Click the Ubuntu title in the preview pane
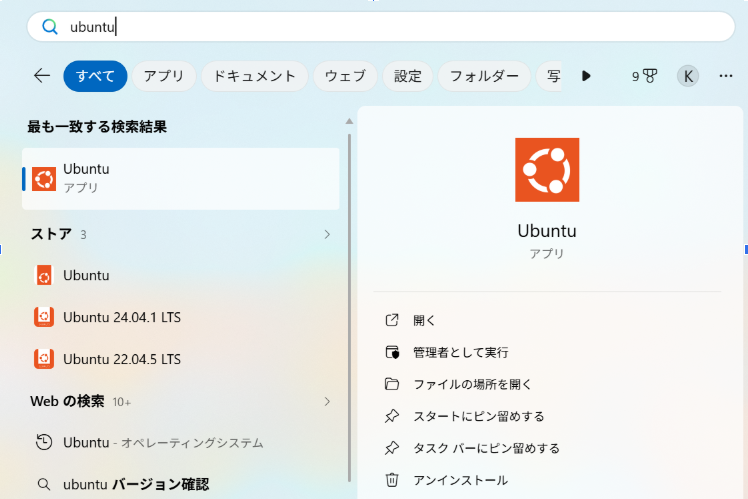Viewport: 748px width, 499px height. click(547, 231)
